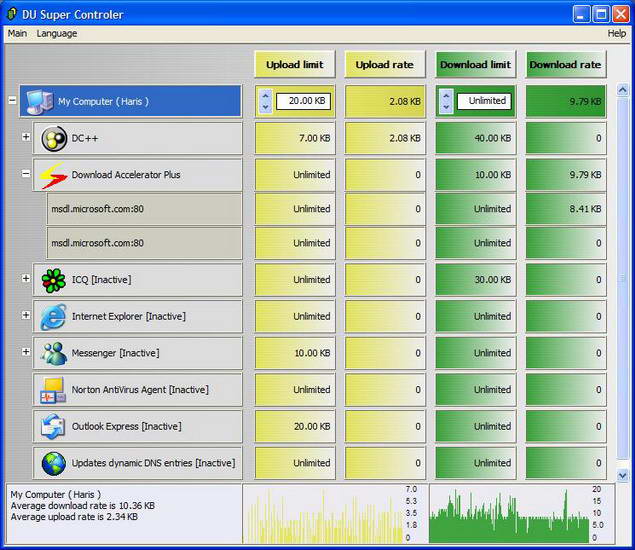Select the Norton AntiVirus Agent icon
Image resolution: width=635 pixels, height=550 pixels.
pyautogui.click(x=53, y=390)
